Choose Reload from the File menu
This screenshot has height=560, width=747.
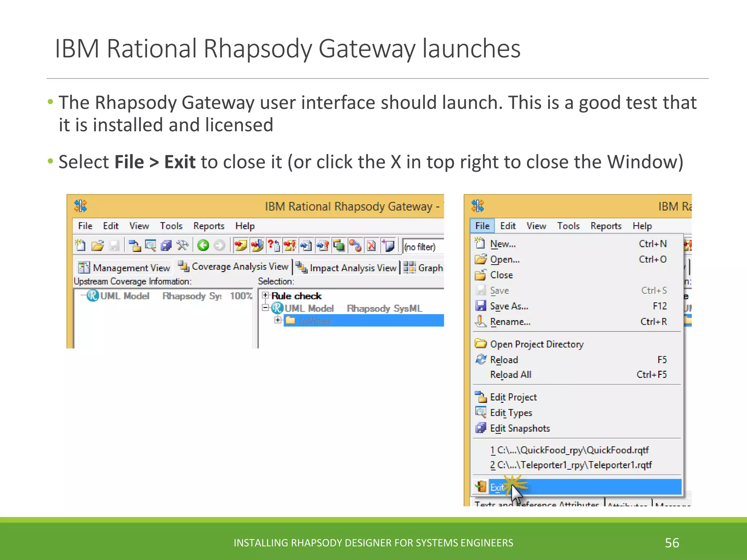[x=577, y=360]
